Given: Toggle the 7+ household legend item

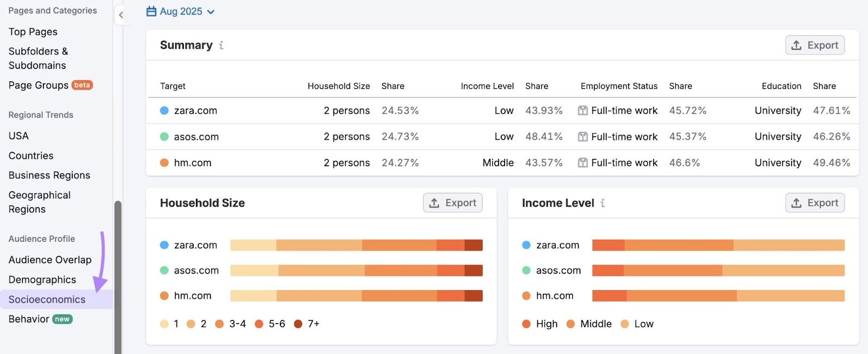Looking at the screenshot, I should tap(307, 324).
